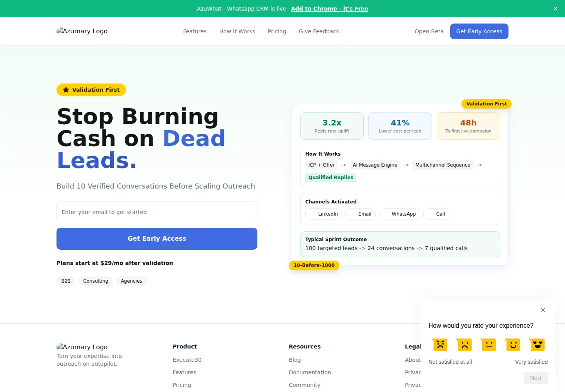The image size is (565, 392).
Task: Click the Consulting tag
Action: (96, 281)
